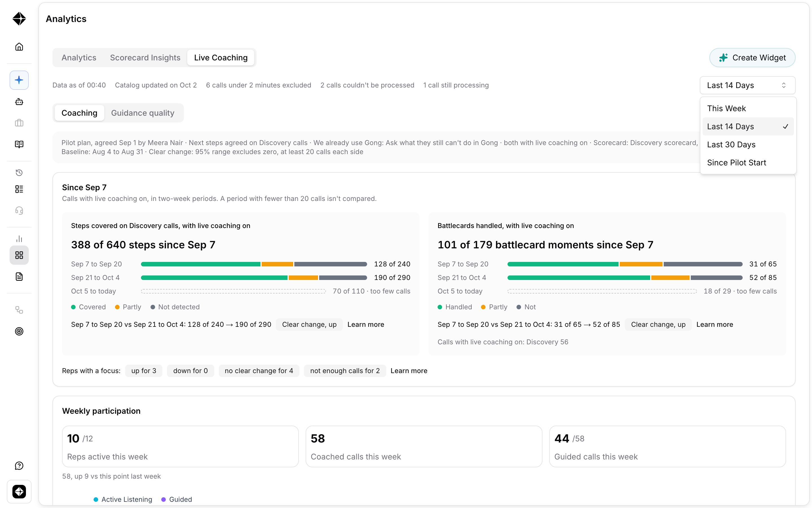This screenshot has height=508, width=812.
Task: Open the help chat icon
Action: point(19,466)
